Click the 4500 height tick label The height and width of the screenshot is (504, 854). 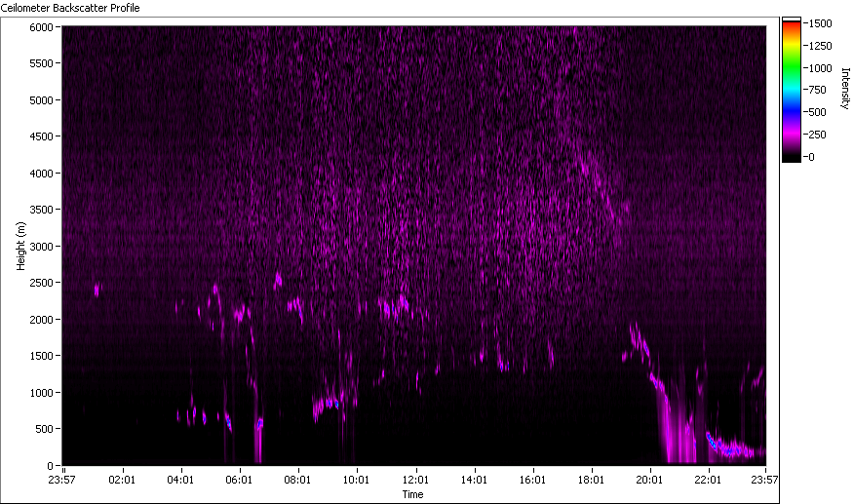pos(41,136)
